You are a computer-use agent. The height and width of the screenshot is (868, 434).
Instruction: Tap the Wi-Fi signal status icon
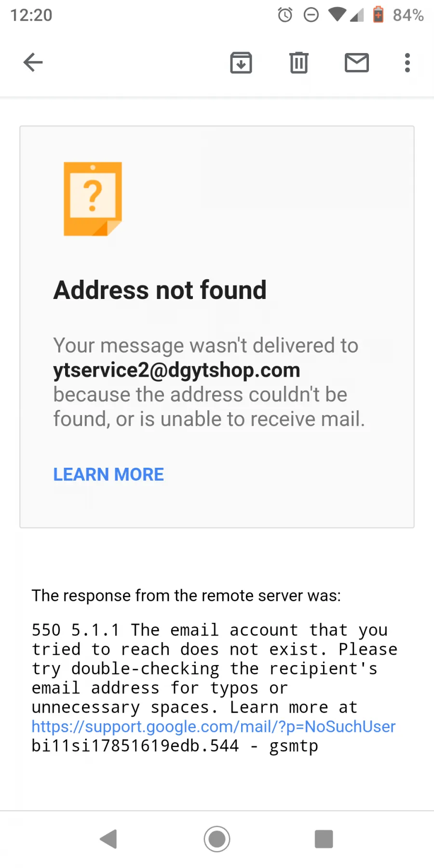coord(338,14)
